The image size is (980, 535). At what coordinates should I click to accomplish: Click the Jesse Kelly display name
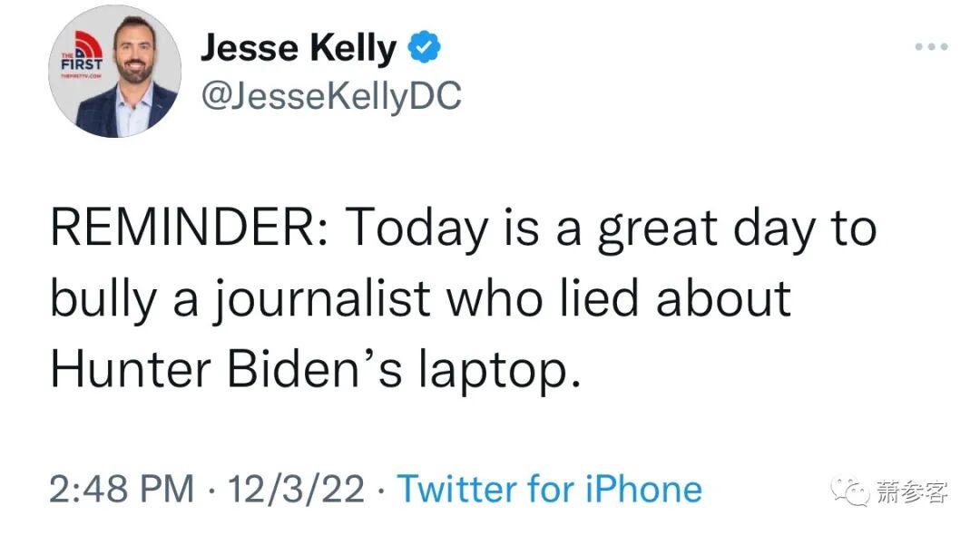[299, 48]
